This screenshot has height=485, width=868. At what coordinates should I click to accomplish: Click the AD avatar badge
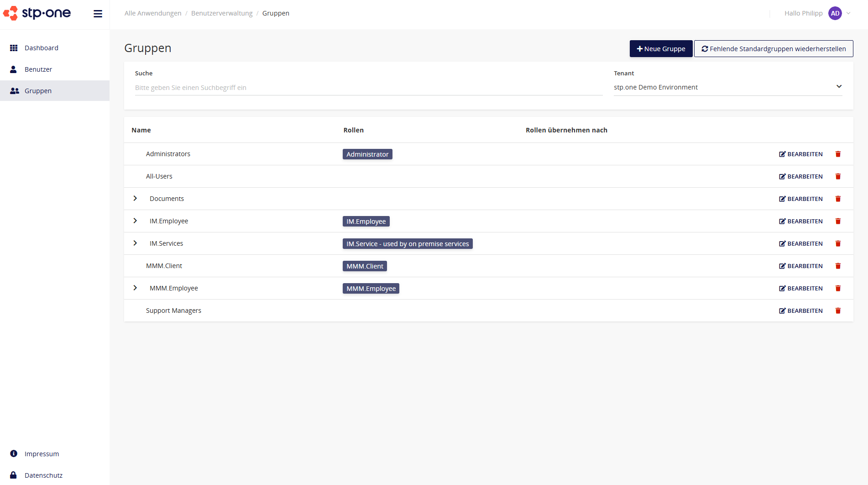coord(835,13)
